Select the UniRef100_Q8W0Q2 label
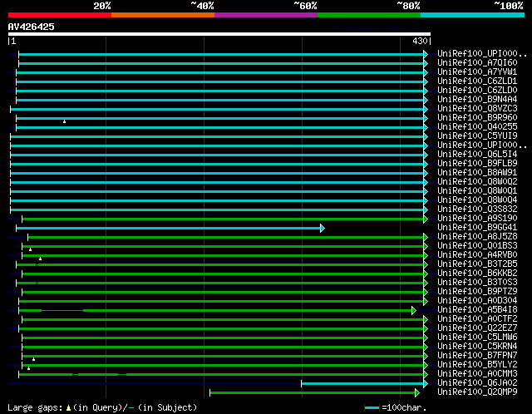Screen dimensions: 532x414 (477, 182)
